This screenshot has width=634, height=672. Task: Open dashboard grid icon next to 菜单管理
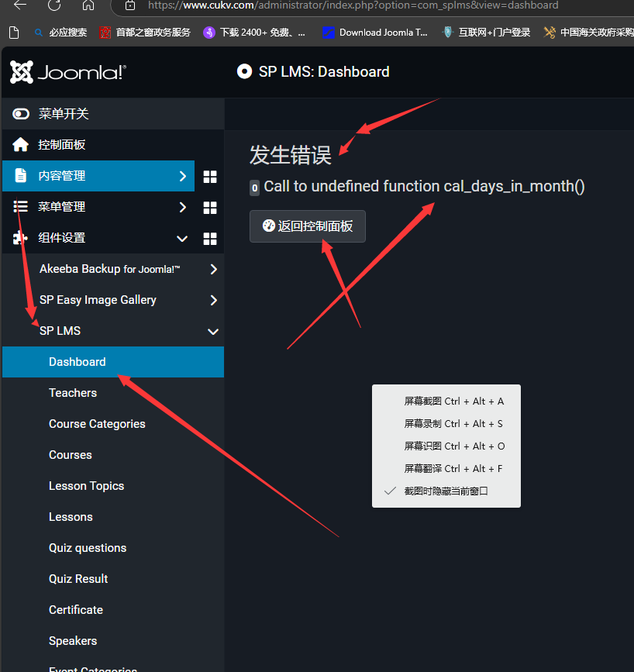point(209,208)
